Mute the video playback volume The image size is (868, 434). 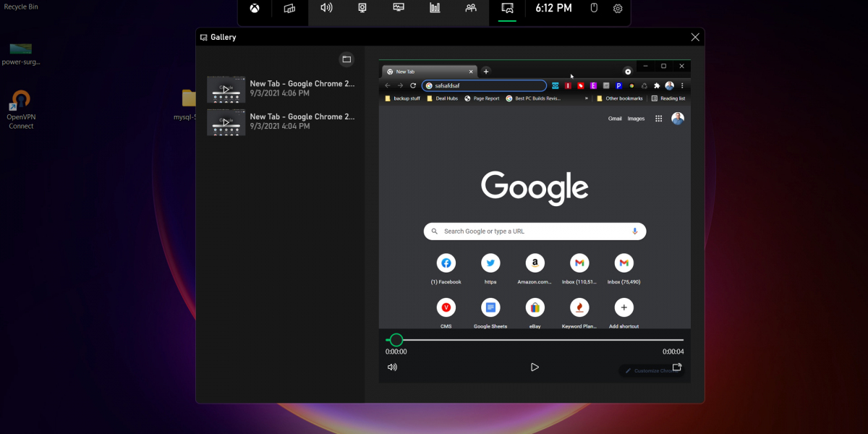392,367
